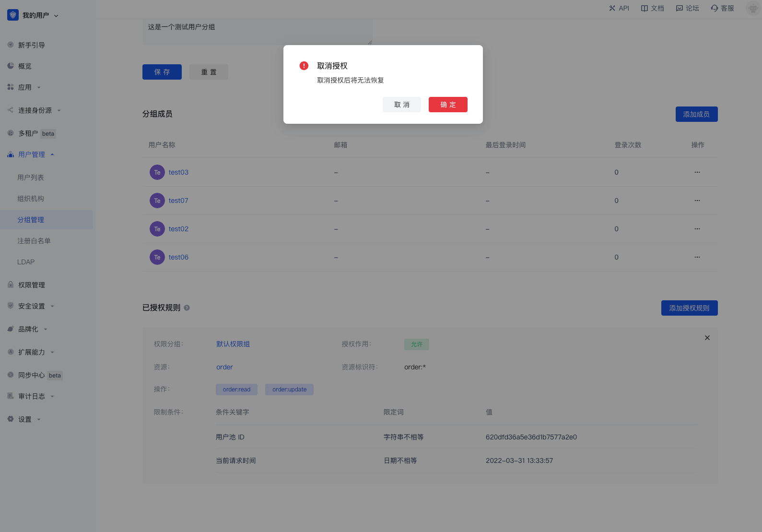
Task: Open the 论坛 forum icon
Action: coord(680,8)
